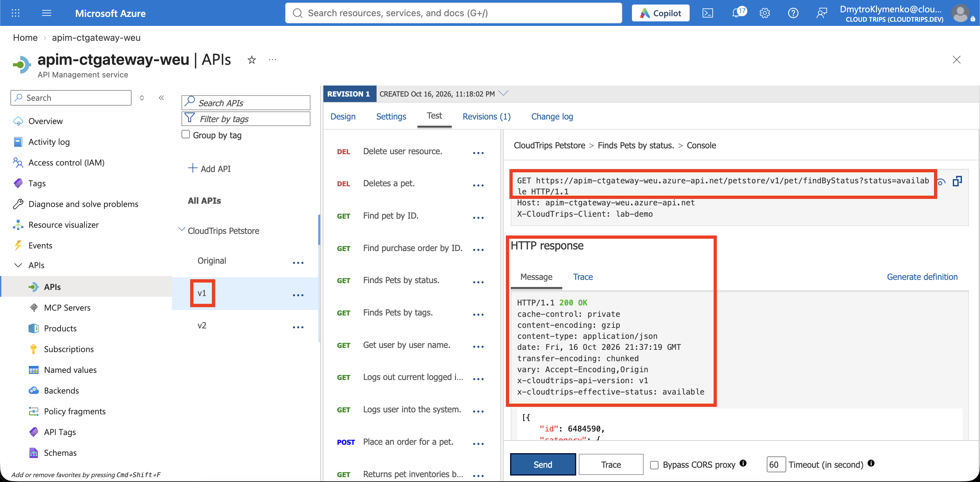Launch Cloud Shell from top bar
The height and width of the screenshot is (482, 980).
pos(707,13)
